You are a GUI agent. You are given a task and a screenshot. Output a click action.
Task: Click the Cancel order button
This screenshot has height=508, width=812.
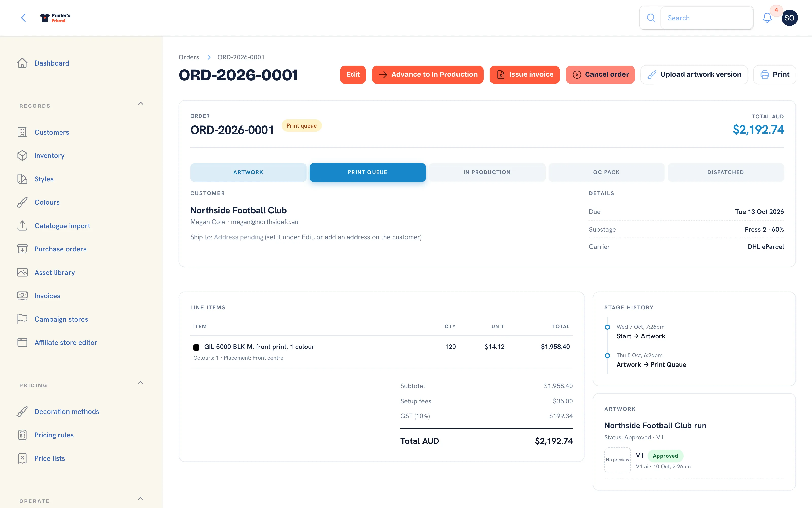point(600,75)
